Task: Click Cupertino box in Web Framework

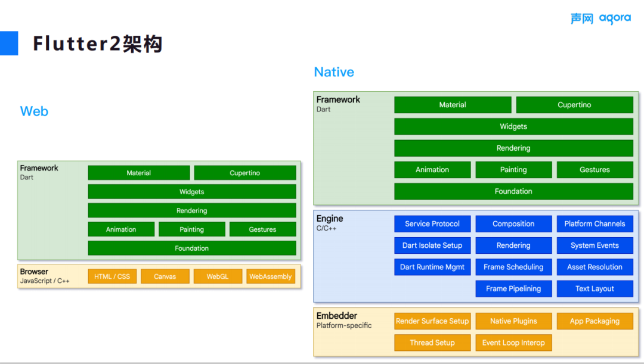Action: [245, 173]
